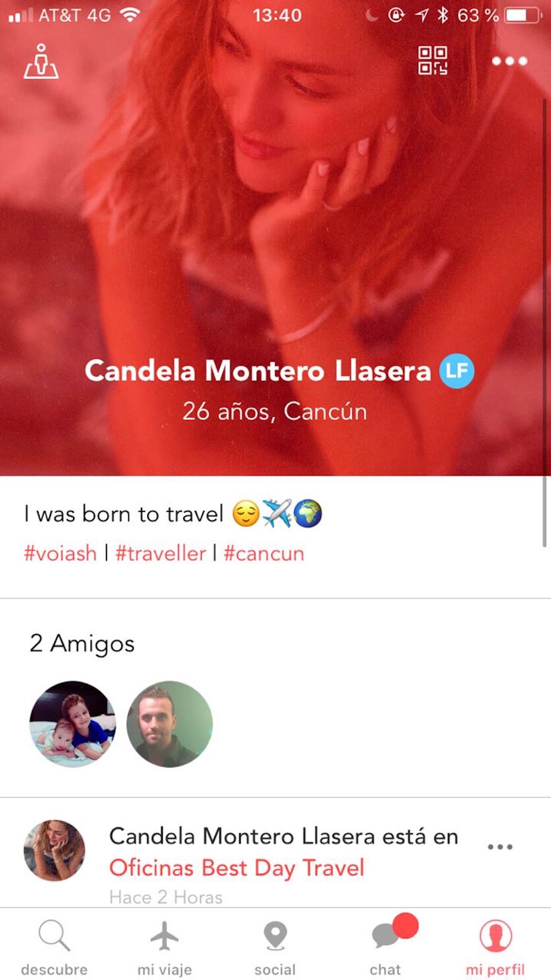Open Oficinas Best Day Travel location link
This screenshot has width=551, height=980.
click(237, 868)
